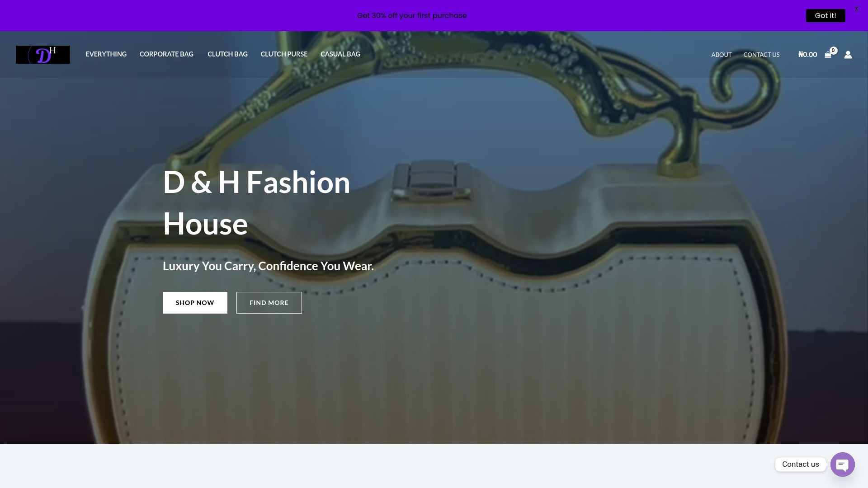The height and width of the screenshot is (488, 868).
Task: Open the About page
Action: pos(722,55)
